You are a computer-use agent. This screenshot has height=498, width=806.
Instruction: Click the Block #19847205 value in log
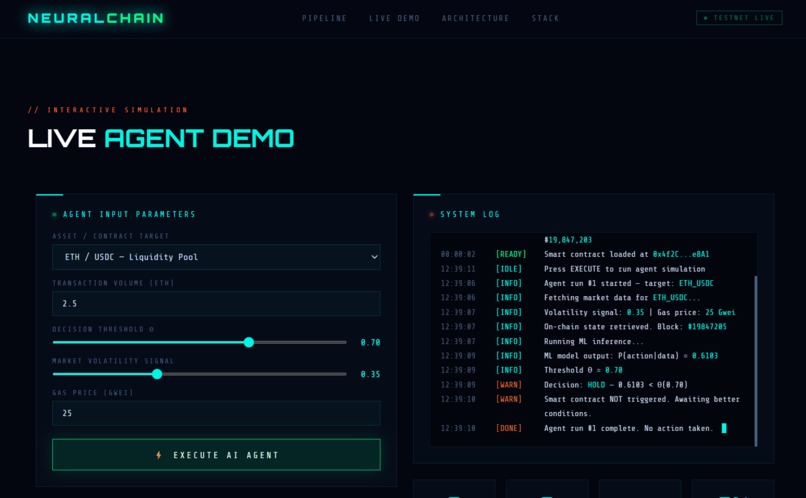(707, 326)
